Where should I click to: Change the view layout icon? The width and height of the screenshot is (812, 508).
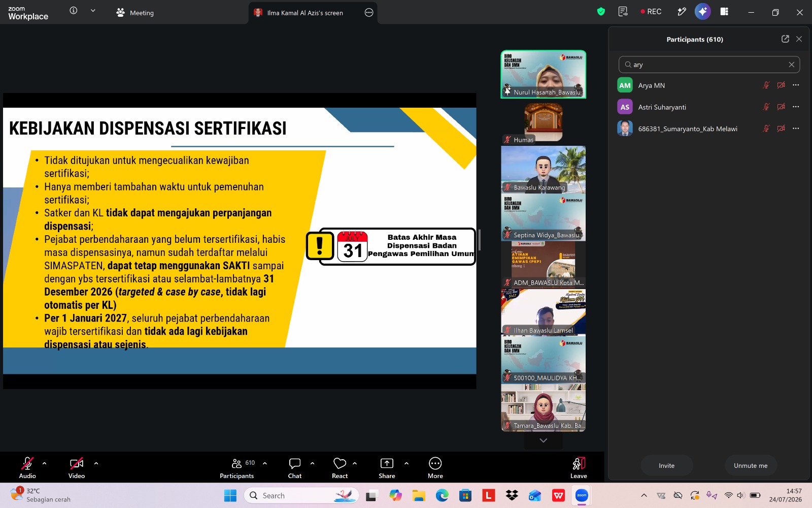point(724,12)
